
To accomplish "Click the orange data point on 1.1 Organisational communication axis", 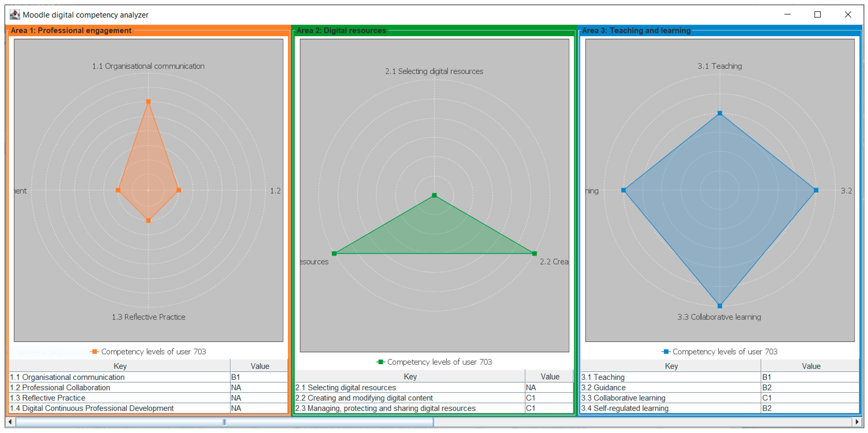I will [148, 102].
